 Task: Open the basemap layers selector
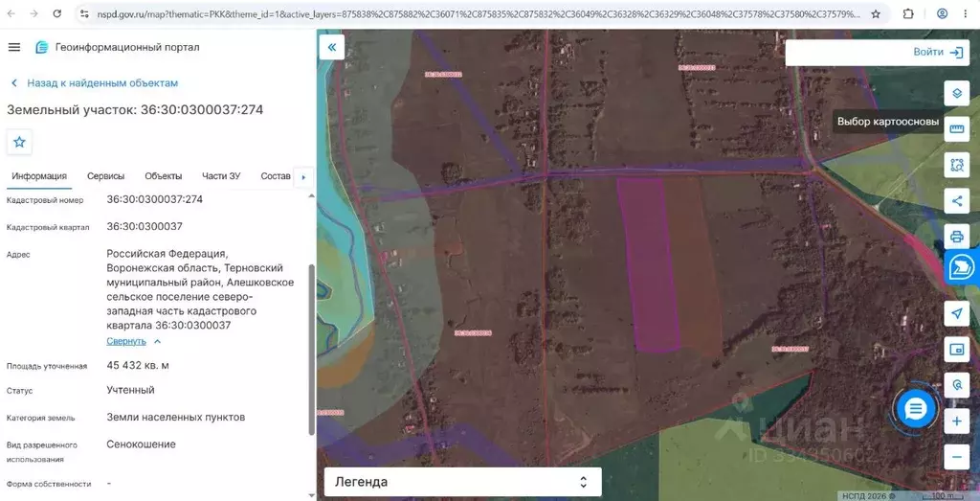click(956, 93)
